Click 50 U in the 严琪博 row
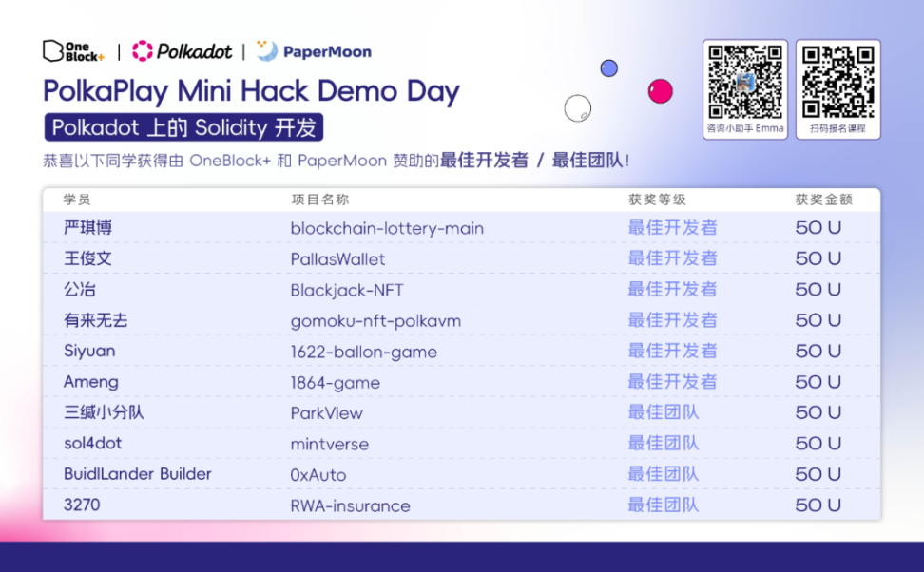The height and width of the screenshot is (572, 924). coord(818,227)
